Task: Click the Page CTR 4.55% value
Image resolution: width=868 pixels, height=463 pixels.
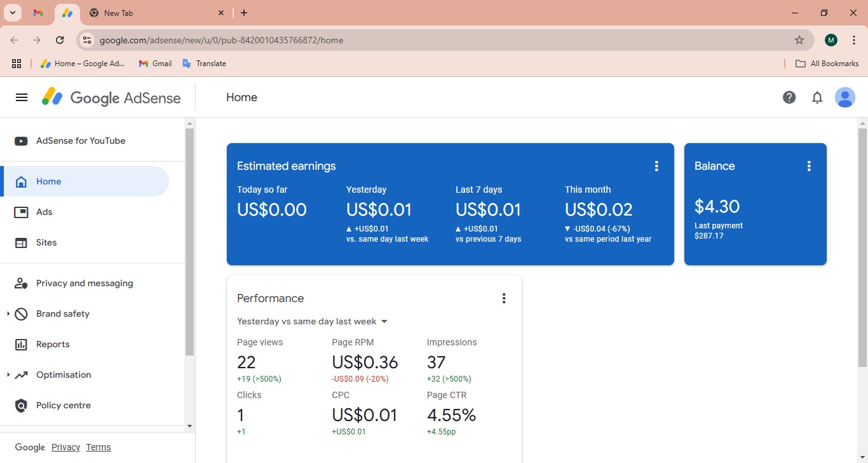Action: pos(452,415)
